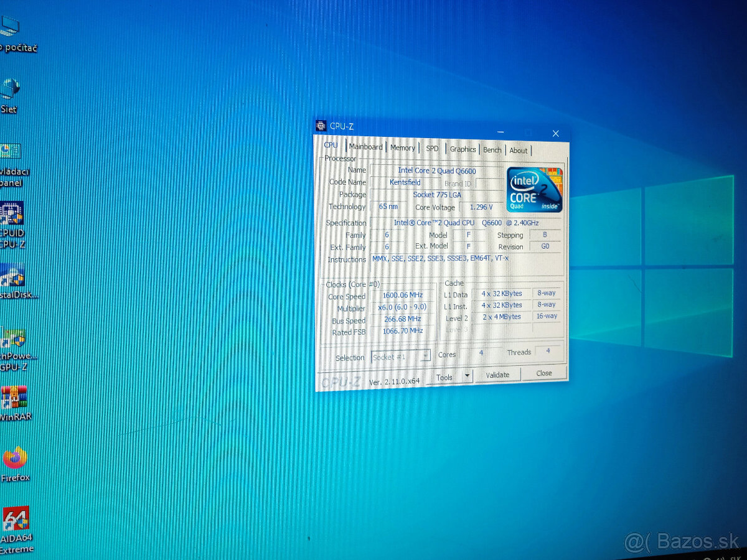Open the Ovládací panel desktop icon
The image size is (747, 560).
point(12,165)
